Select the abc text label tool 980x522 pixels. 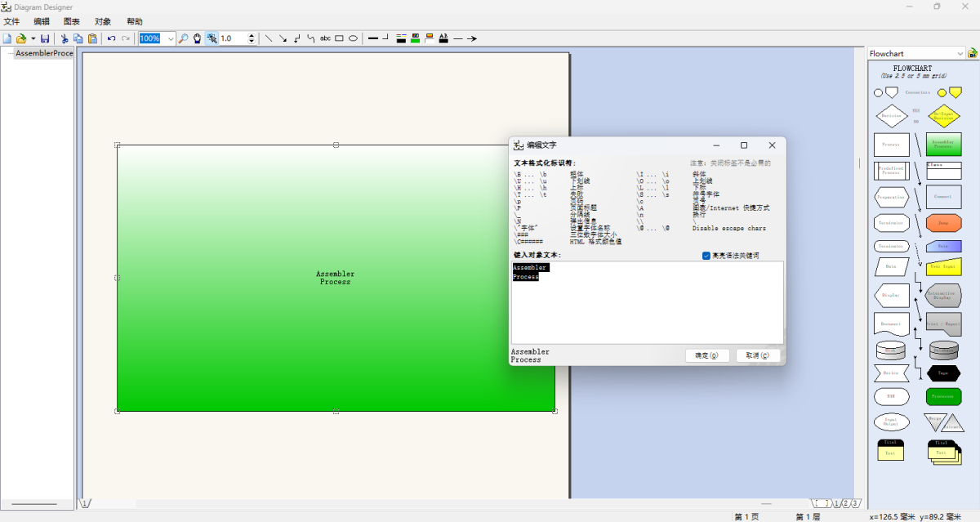coord(325,38)
